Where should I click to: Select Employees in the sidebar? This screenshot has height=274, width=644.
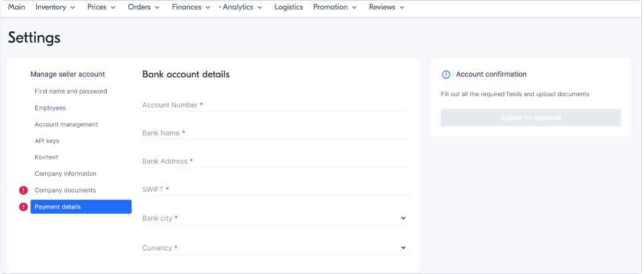point(50,108)
